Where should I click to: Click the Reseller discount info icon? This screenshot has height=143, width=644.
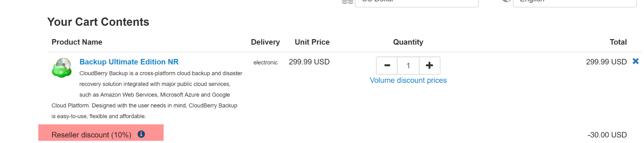click(x=141, y=134)
